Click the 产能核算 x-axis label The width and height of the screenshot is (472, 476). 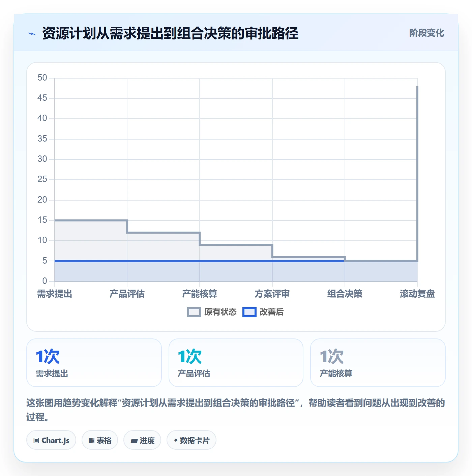pos(200,294)
